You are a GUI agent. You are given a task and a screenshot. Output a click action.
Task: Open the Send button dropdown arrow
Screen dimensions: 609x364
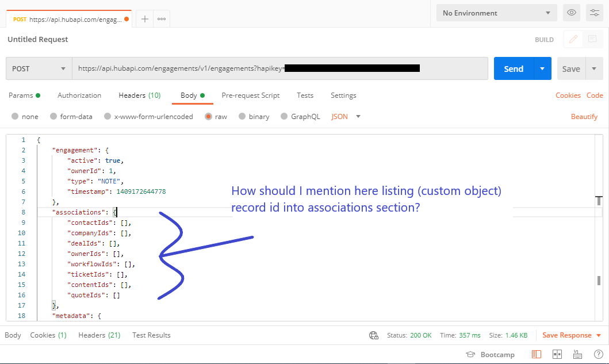point(542,68)
